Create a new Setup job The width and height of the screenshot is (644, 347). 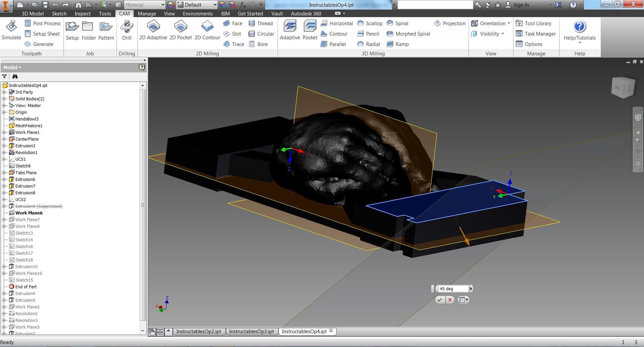click(72, 30)
